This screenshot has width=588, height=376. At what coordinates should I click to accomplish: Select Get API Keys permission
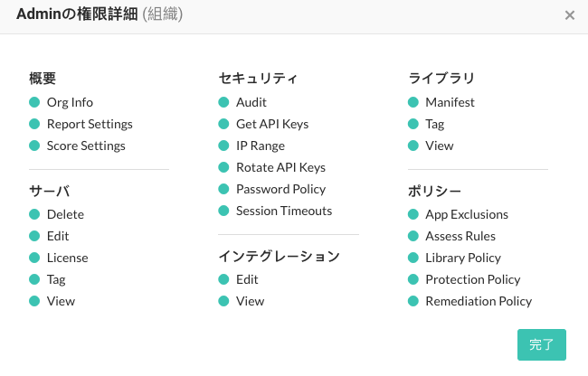(272, 124)
